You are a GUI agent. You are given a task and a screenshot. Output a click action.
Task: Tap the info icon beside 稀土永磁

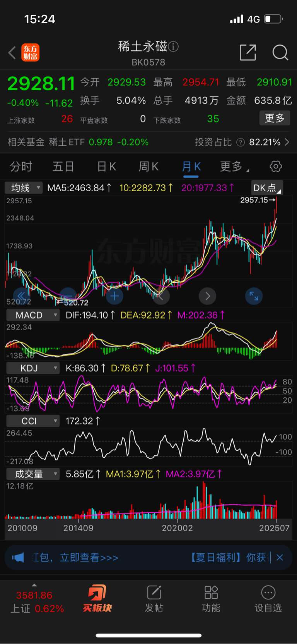tap(173, 47)
